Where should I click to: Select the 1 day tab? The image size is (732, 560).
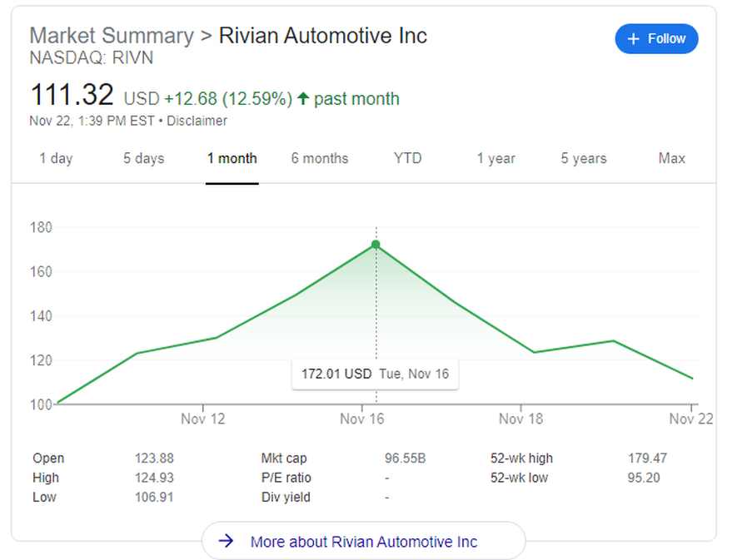[x=56, y=158]
